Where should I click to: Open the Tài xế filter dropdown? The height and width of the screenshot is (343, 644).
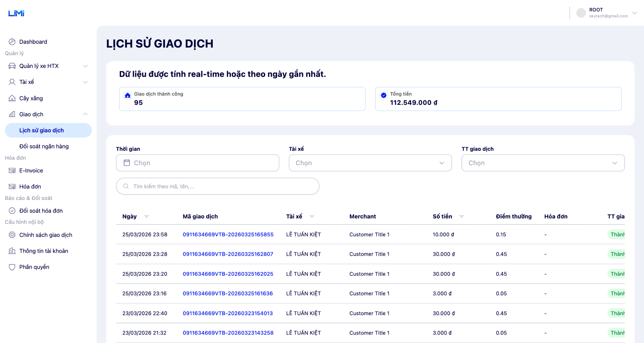(x=370, y=163)
